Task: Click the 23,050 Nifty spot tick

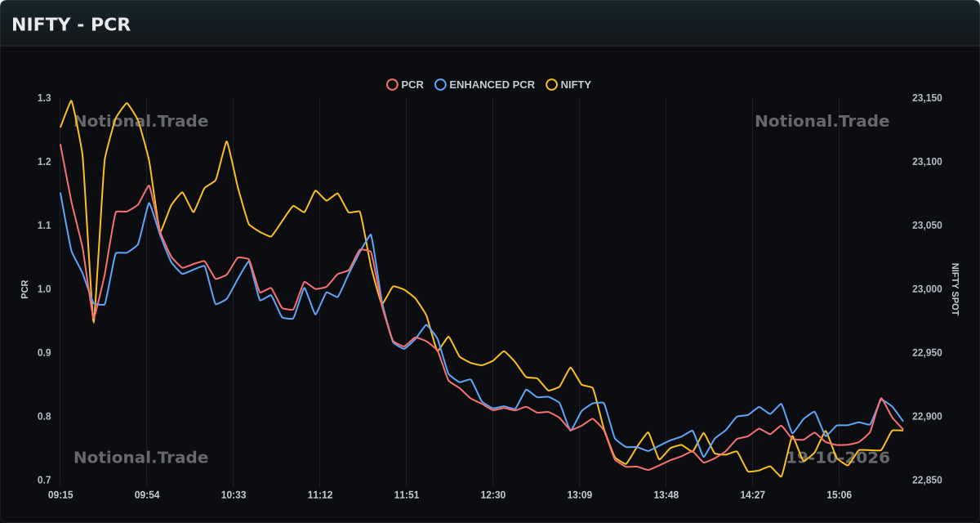Action: coord(927,226)
